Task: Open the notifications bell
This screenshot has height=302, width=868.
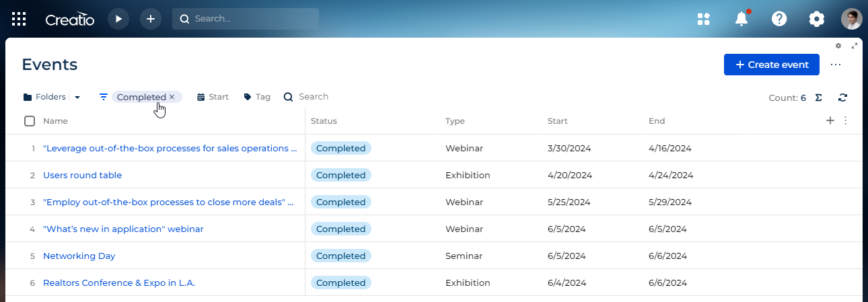Action: point(742,19)
